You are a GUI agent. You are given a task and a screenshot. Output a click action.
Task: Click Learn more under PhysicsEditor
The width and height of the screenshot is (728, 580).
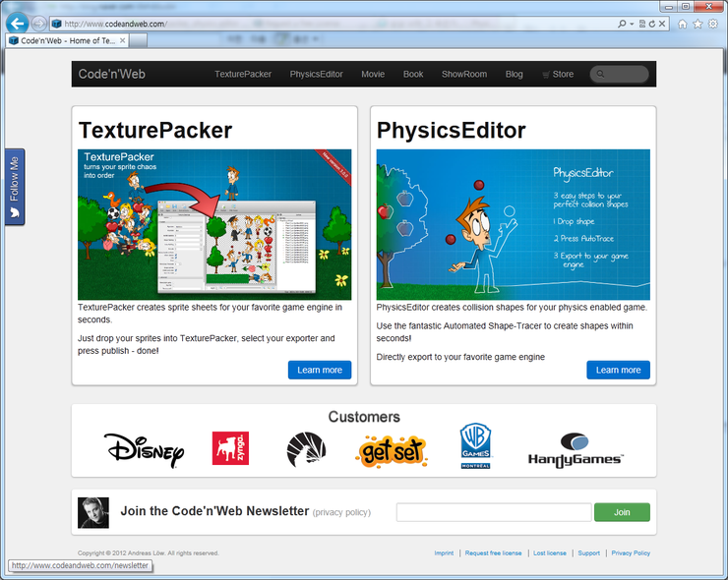[x=618, y=370]
